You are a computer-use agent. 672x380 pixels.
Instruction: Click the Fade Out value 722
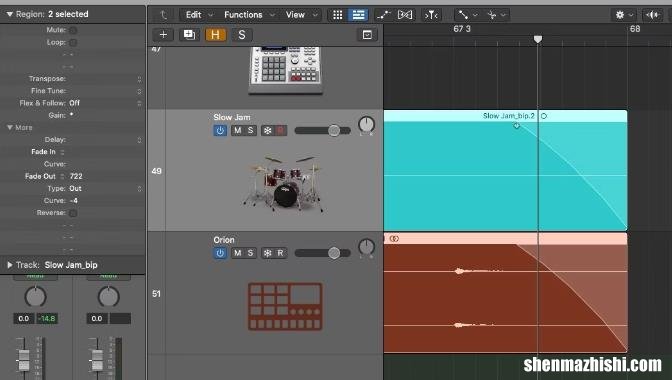point(76,176)
